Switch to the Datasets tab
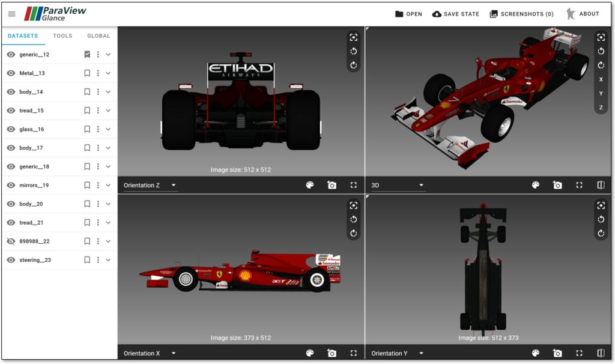 click(23, 35)
